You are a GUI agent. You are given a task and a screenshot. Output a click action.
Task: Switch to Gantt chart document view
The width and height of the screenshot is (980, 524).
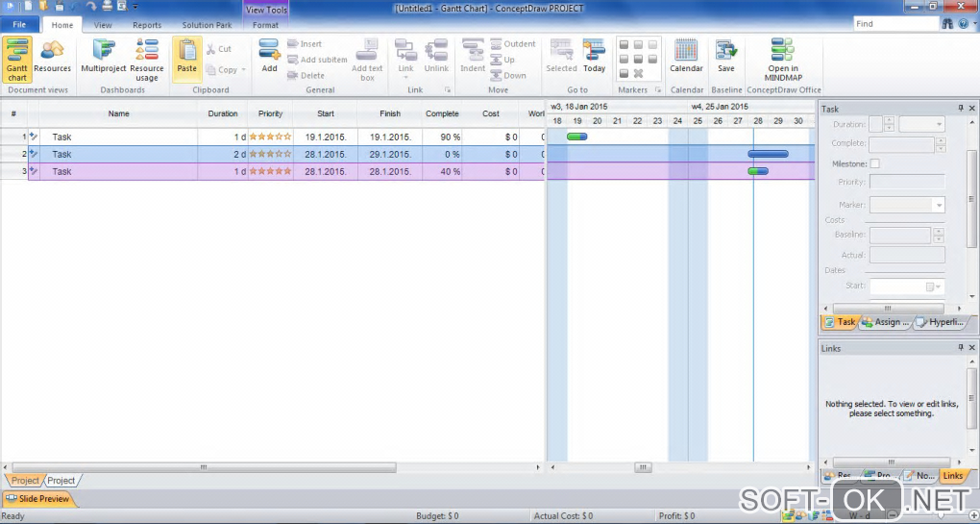[17, 60]
